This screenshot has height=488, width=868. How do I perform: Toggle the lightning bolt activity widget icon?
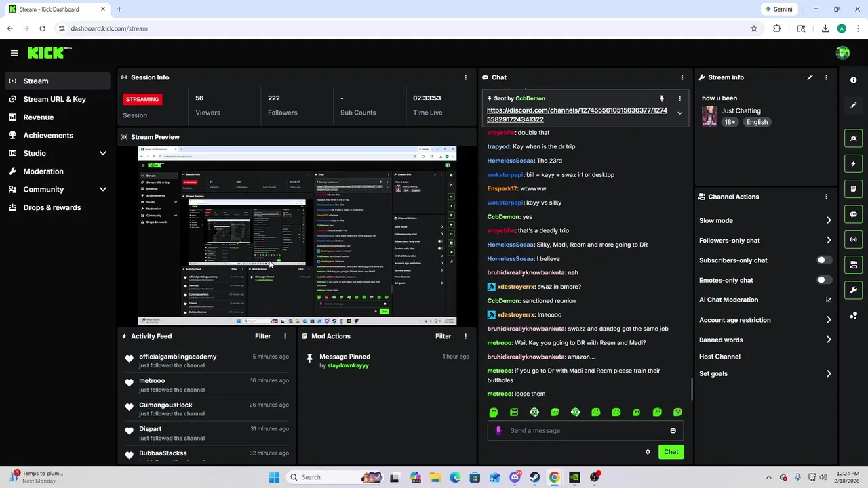point(853,163)
